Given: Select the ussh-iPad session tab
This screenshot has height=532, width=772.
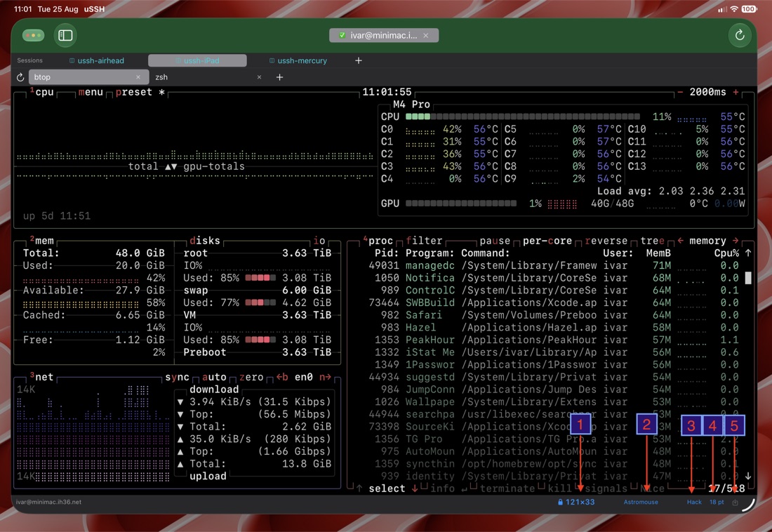Looking at the screenshot, I should click(x=197, y=60).
